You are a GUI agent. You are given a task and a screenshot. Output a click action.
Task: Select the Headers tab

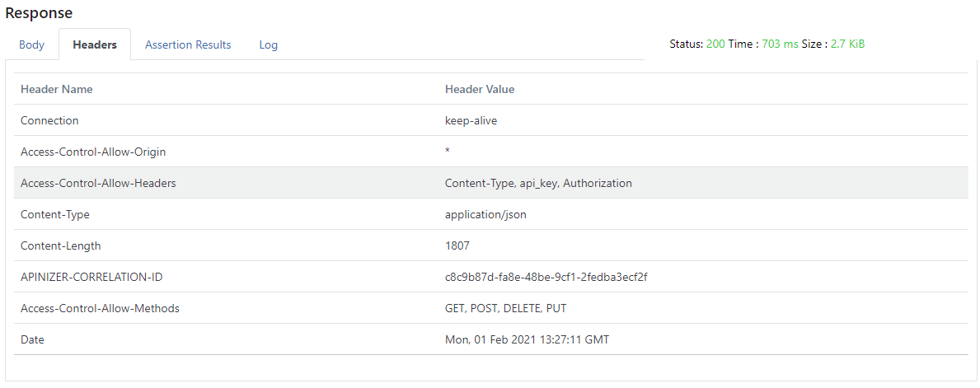[95, 45]
